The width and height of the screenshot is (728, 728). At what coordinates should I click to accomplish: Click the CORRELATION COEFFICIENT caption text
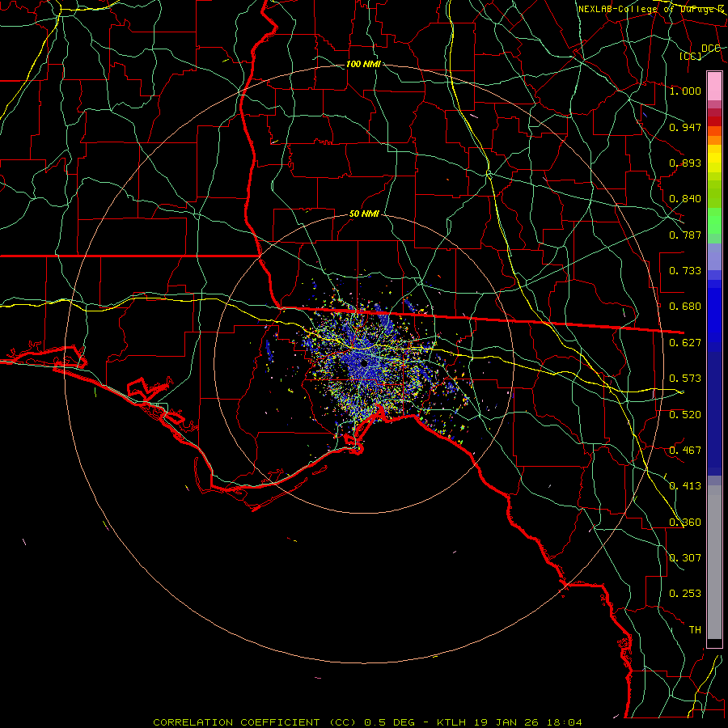(236, 722)
